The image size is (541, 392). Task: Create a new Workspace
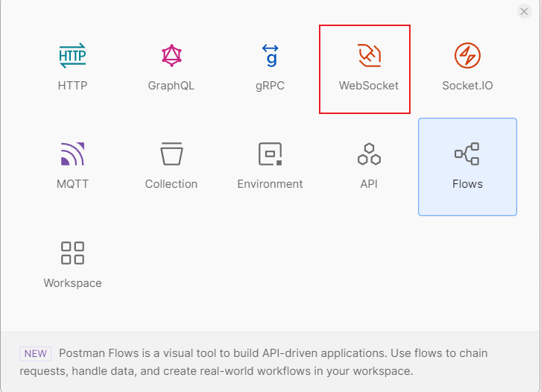[x=72, y=265]
